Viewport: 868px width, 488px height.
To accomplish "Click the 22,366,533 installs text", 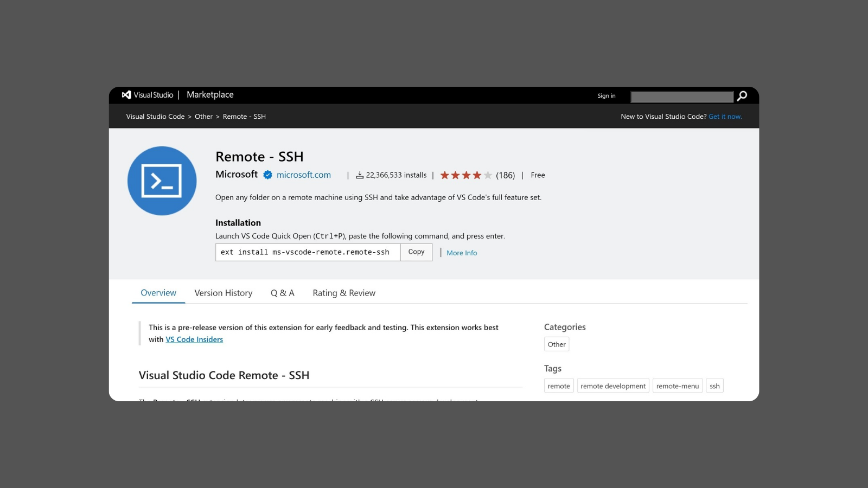I will [396, 175].
